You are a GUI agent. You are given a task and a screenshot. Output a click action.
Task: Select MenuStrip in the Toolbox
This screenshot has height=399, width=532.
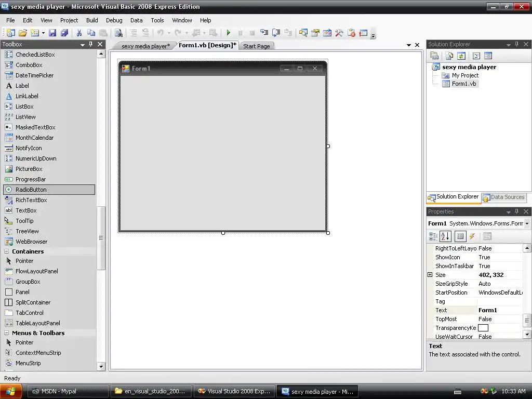49,363
